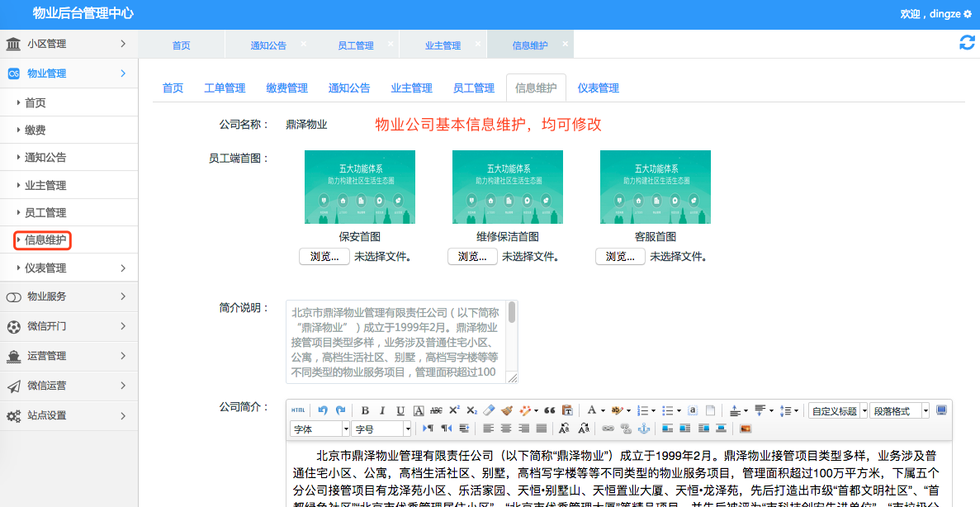Remove hyperlink with the unlink icon
Image resolution: width=980 pixels, height=507 pixels.
(627, 429)
